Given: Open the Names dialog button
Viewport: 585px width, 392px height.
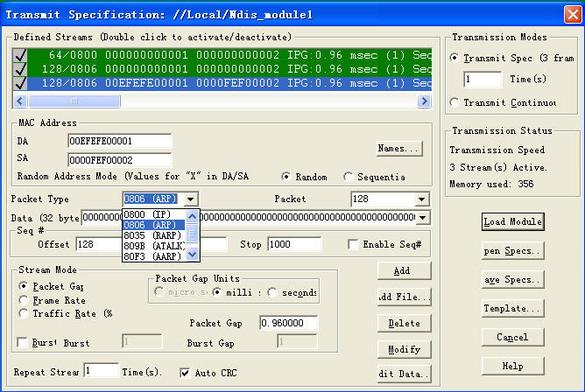Looking at the screenshot, I should pos(398,148).
